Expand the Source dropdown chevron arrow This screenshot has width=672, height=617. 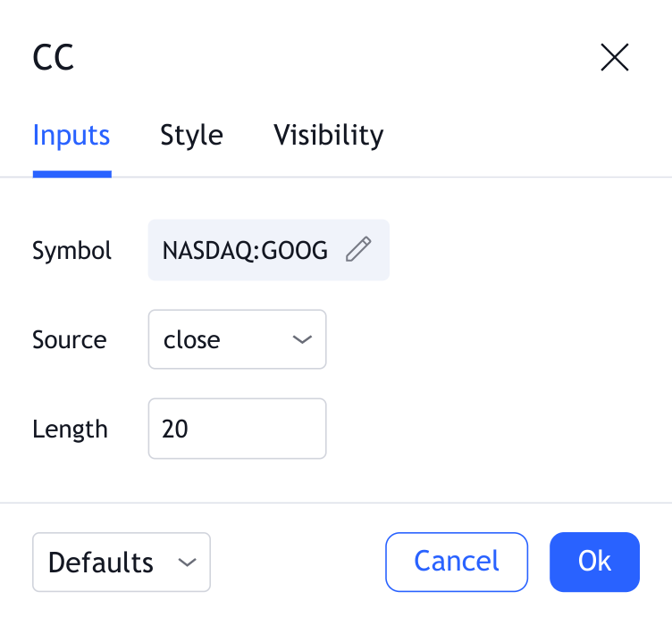[302, 339]
